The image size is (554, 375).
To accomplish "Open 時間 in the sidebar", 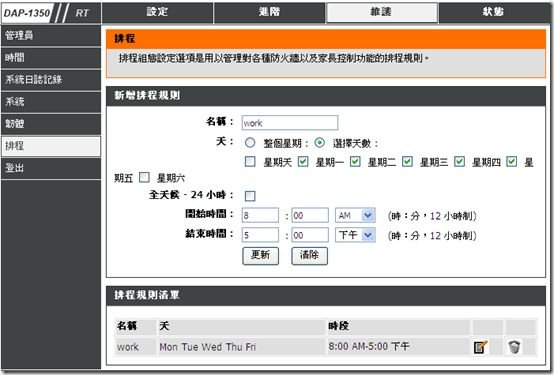I will (x=51, y=58).
